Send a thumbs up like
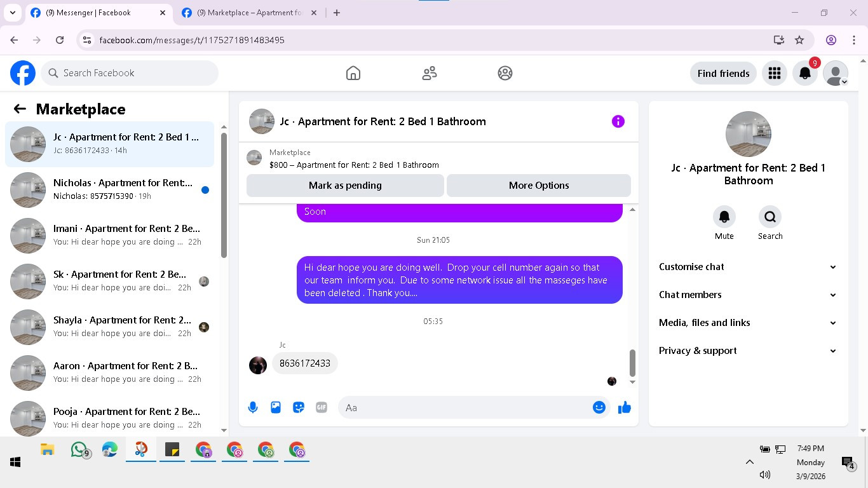The width and height of the screenshot is (868, 488). [625, 408]
